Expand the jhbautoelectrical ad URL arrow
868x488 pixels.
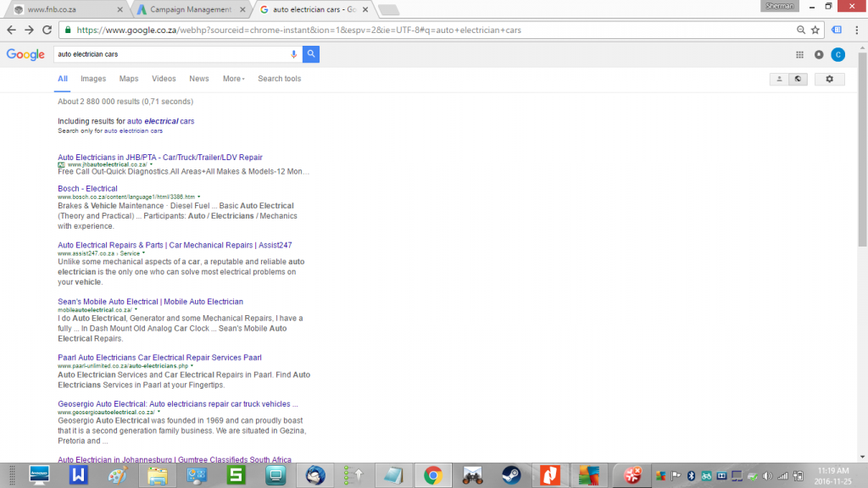[151, 165]
